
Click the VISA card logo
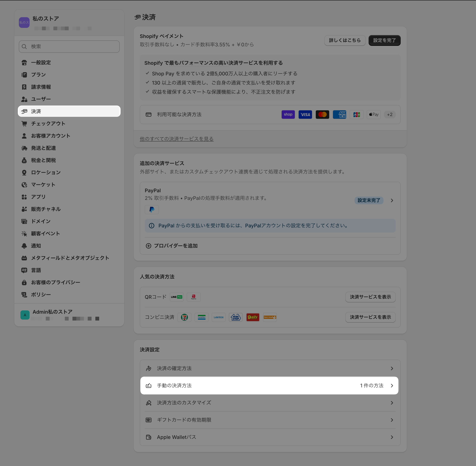(305, 115)
